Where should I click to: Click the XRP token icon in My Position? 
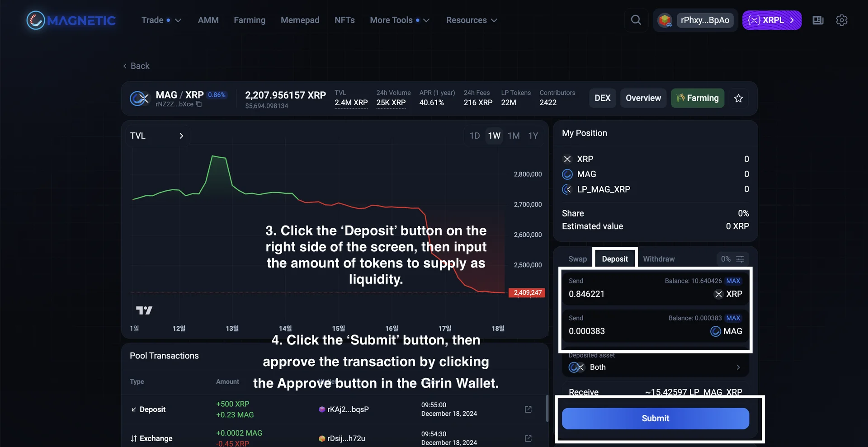[x=567, y=159]
